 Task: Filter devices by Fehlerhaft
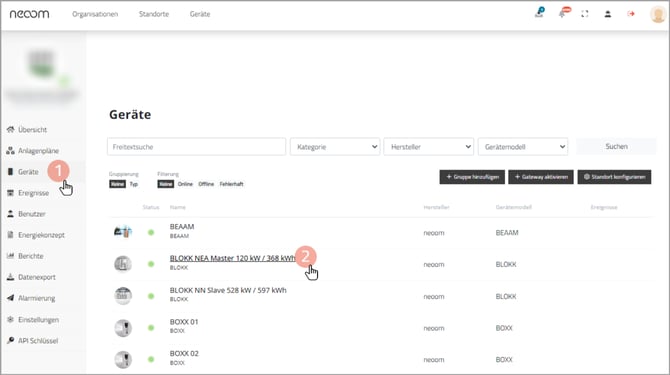pos(232,184)
